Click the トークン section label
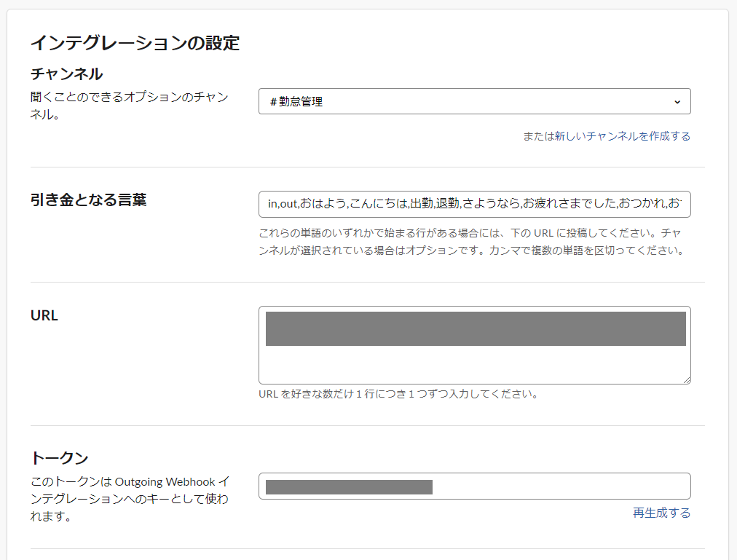 pos(59,458)
